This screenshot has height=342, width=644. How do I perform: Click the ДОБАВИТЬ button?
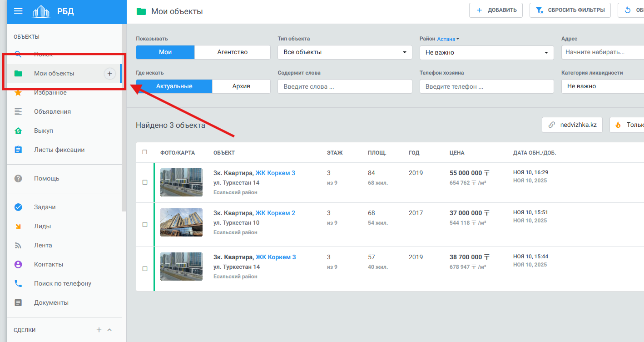(x=495, y=10)
